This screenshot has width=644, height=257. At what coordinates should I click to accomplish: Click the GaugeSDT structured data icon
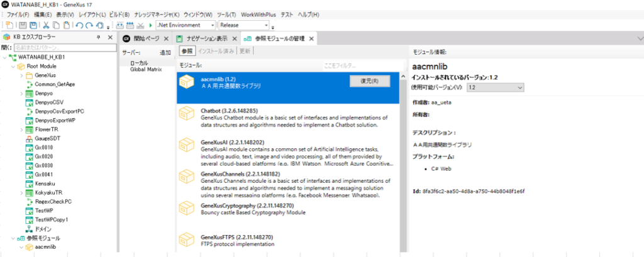29,138
